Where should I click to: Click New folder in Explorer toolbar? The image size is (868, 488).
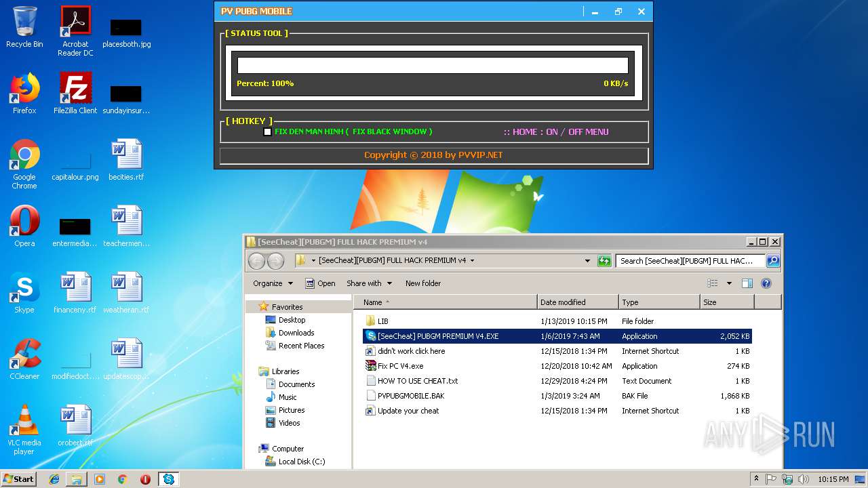tap(423, 283)
